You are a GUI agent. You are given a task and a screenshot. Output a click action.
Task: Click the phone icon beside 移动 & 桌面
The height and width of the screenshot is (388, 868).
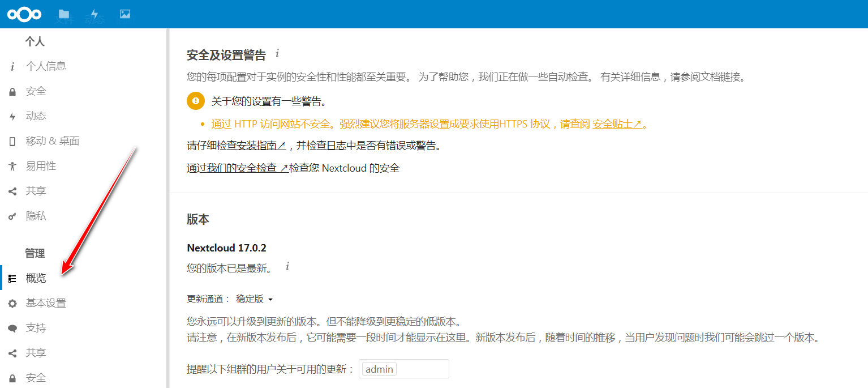pos(12,142)
